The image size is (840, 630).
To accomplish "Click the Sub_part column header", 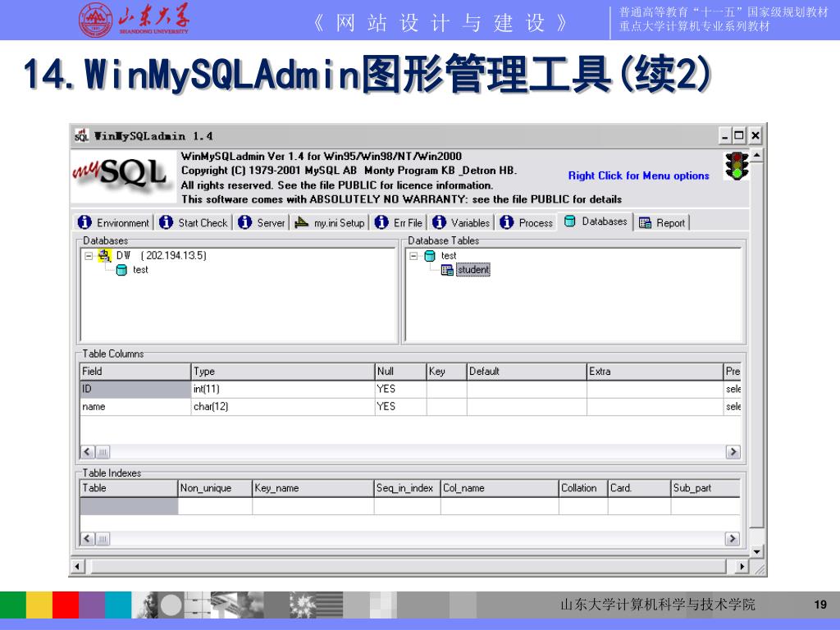I will 706,488.
